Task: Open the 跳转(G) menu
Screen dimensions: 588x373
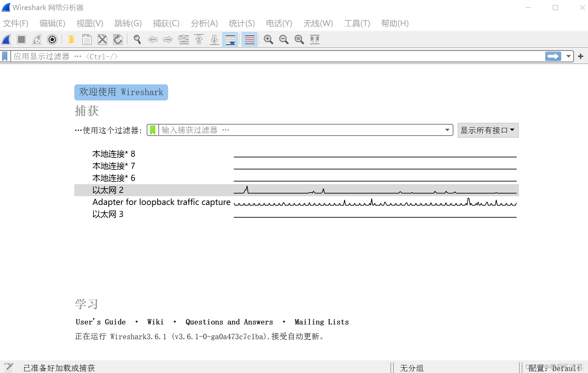Action: [x=128, y=23]
